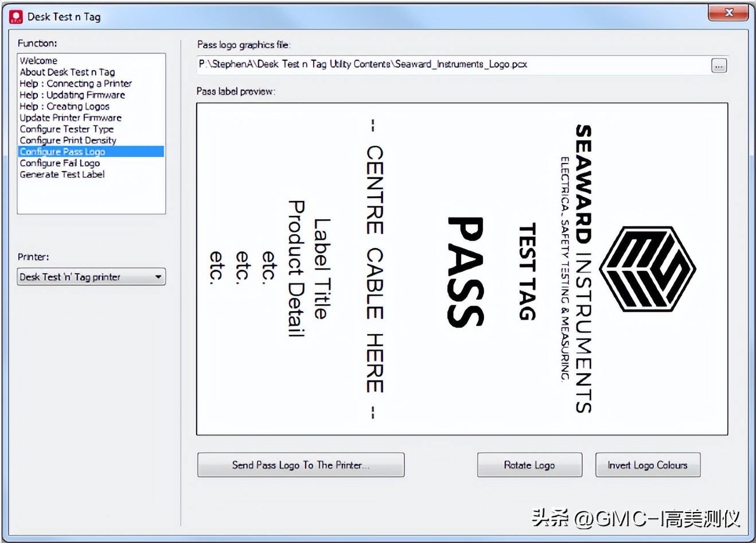The image size is (756, 543).
Task: Open the Printer dropdown list
Action: [x=91, y=277]
